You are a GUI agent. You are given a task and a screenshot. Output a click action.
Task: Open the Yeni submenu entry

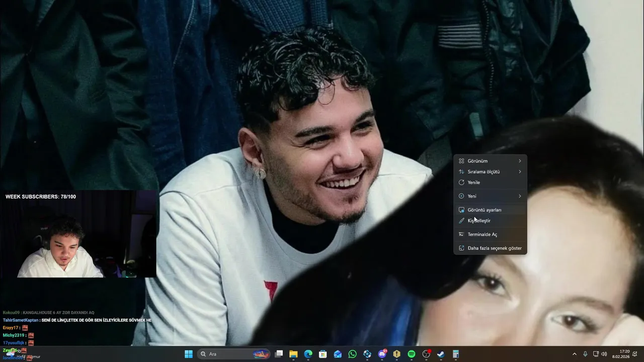[x=490, y=196]
